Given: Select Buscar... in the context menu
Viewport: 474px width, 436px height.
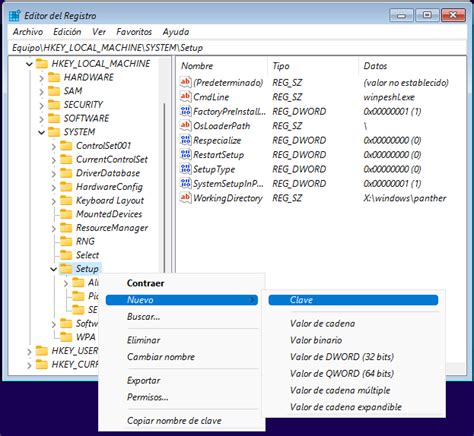Looking at the screenshot, I should tap(182, 317).
